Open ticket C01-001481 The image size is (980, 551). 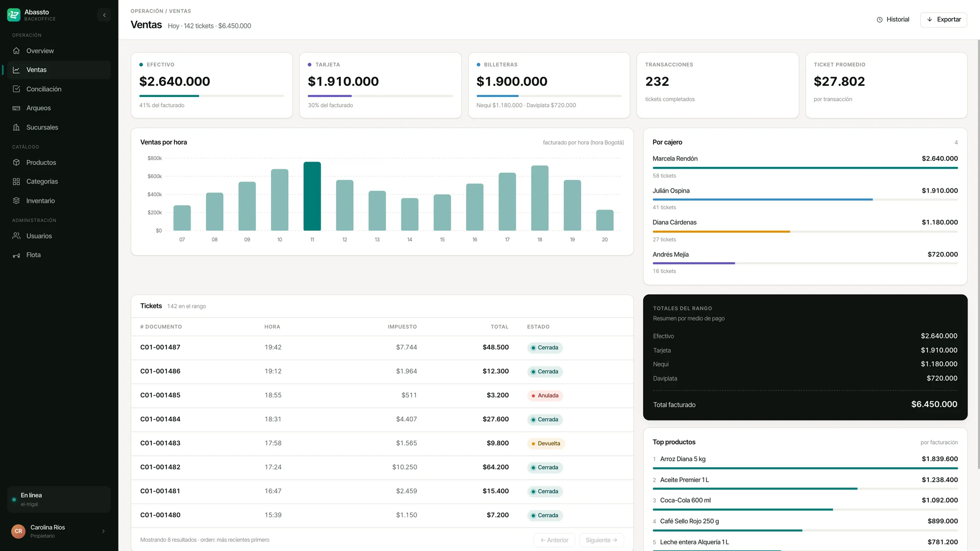(382, 491)
